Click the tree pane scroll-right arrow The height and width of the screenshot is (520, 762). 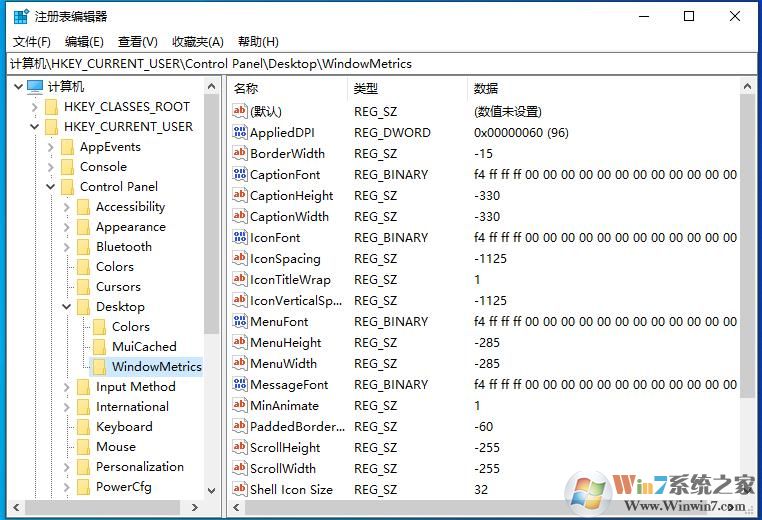[x=195, y=507]
